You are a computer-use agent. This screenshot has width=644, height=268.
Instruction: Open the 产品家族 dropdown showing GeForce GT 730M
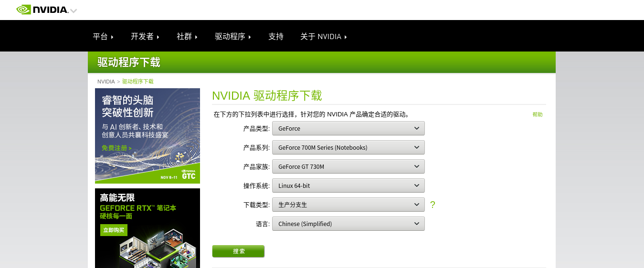click(x=348, y=166)
